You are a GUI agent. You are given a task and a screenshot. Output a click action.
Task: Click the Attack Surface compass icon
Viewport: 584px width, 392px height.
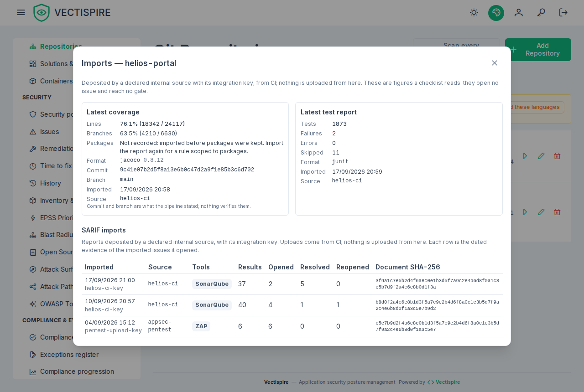coord(33,269)
